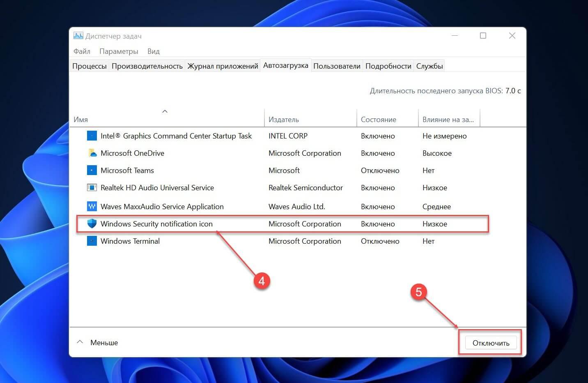588x383 pixels.
Task: Click the Microsoft Teams row icon
Action: pyautogui.click(x=92, y=170)
